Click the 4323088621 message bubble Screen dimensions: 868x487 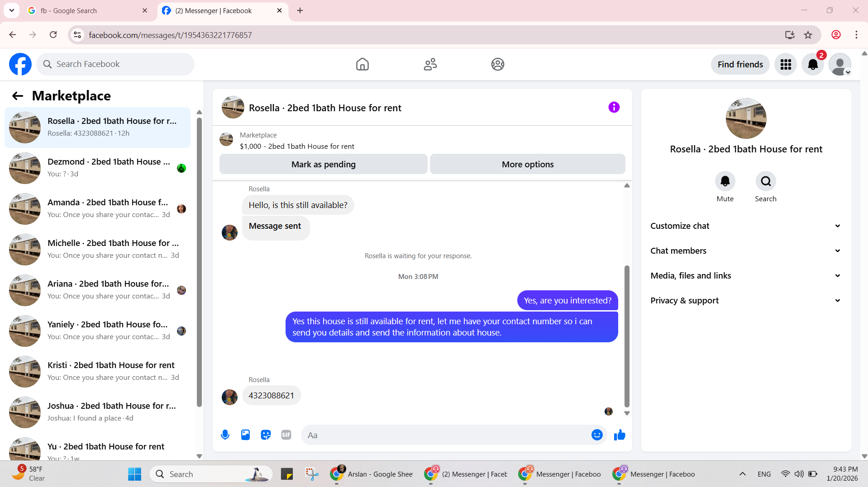tap(271, 396)
